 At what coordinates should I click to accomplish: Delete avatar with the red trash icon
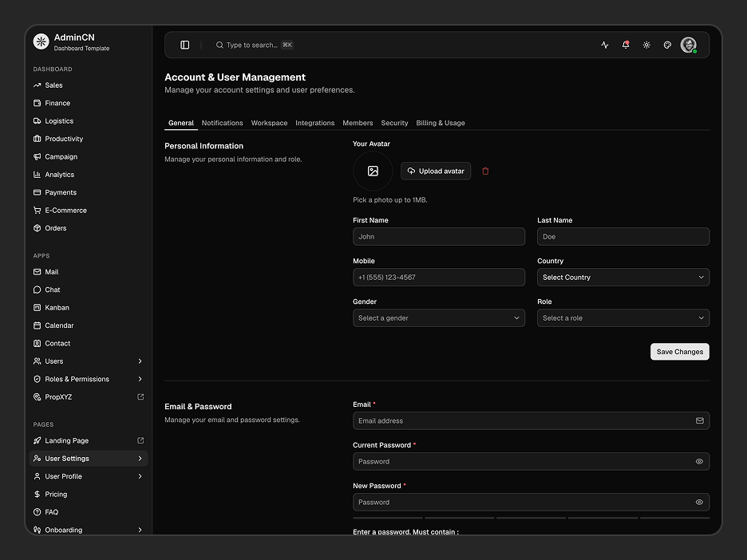(x=485, y=171)
